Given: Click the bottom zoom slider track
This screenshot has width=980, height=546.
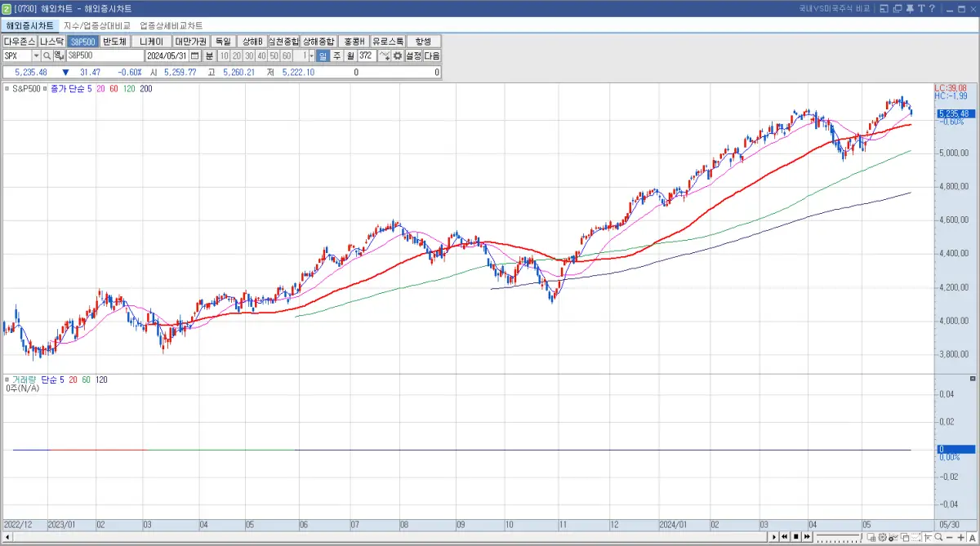Looking at the screenshot, I should click(x=839, y=537).
